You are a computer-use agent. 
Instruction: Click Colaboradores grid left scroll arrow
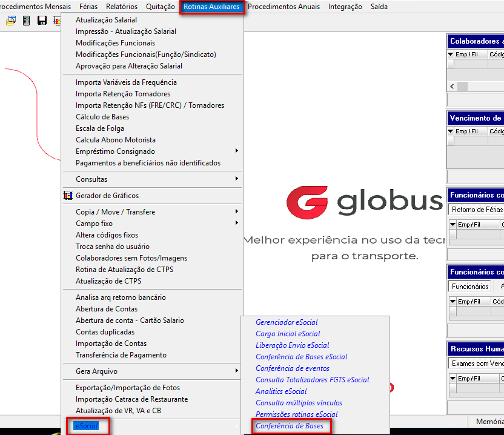453,87
